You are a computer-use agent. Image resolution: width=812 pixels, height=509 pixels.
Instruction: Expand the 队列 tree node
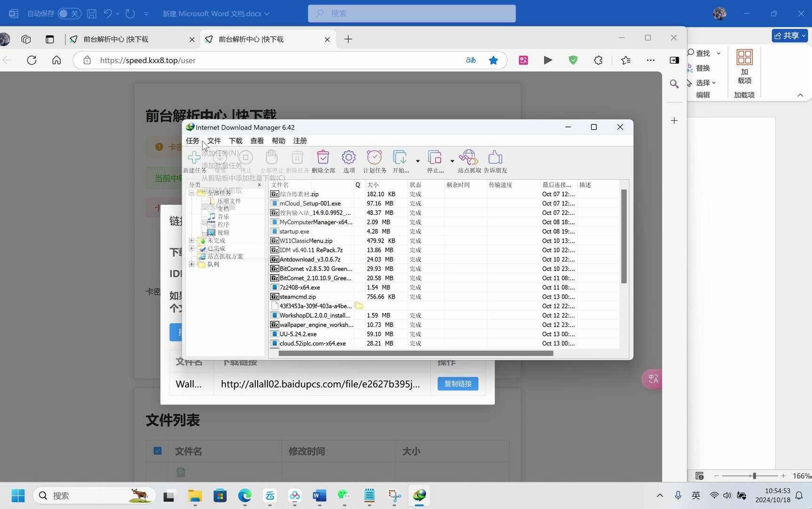coord(192,264)
